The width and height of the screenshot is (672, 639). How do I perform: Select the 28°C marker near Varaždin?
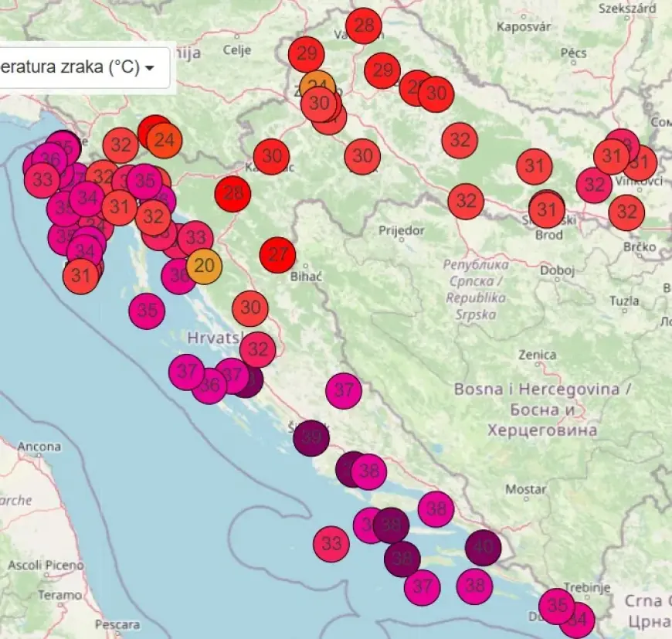tap(362, 25)
